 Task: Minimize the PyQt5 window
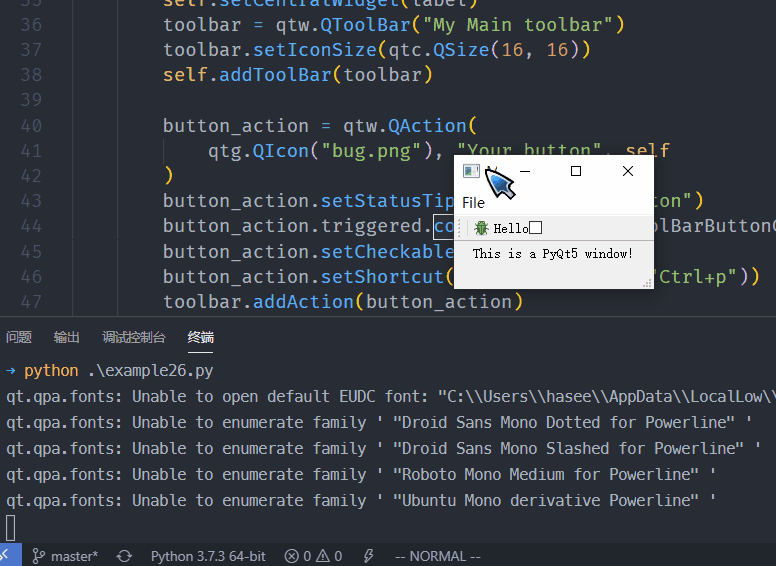[x=524, y=171]
